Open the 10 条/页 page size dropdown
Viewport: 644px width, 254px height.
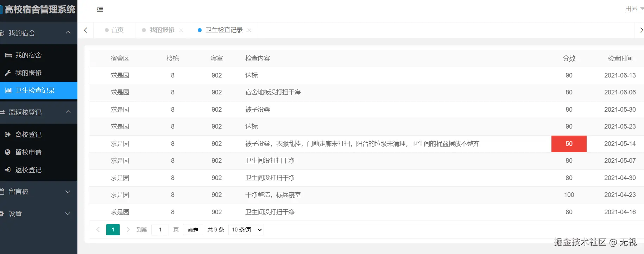click(x=246, y=230)
